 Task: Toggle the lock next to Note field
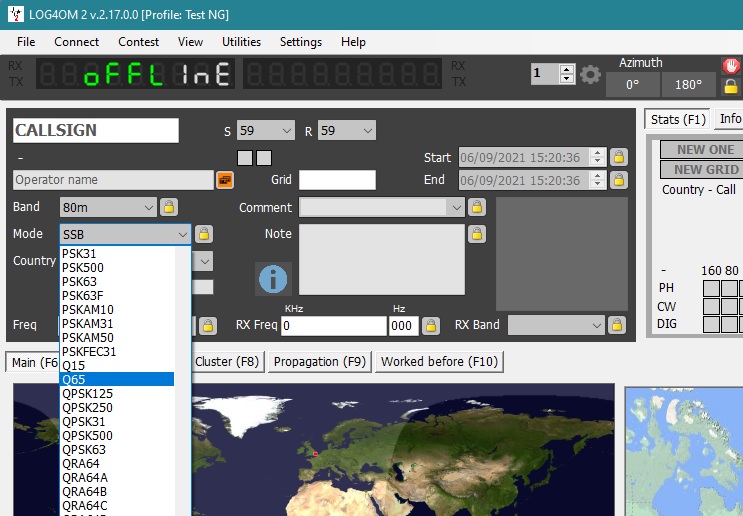pyautogui.click(x=477, y=234)
